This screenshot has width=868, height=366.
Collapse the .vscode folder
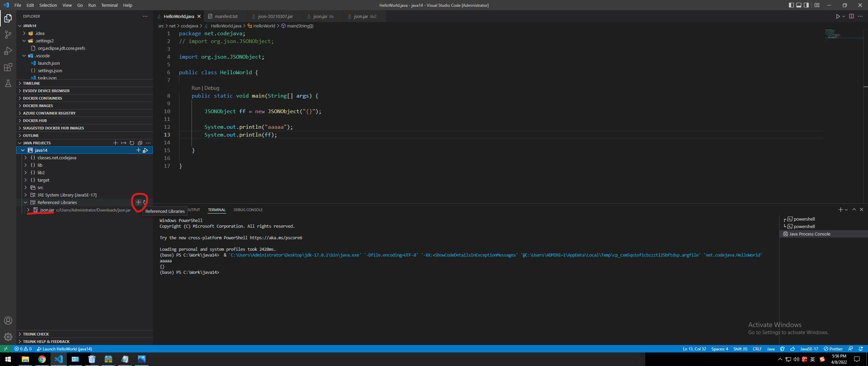[85, 56]
